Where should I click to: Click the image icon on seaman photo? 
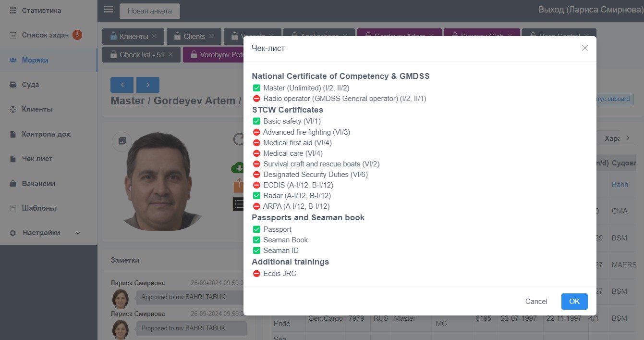[122, 140]
